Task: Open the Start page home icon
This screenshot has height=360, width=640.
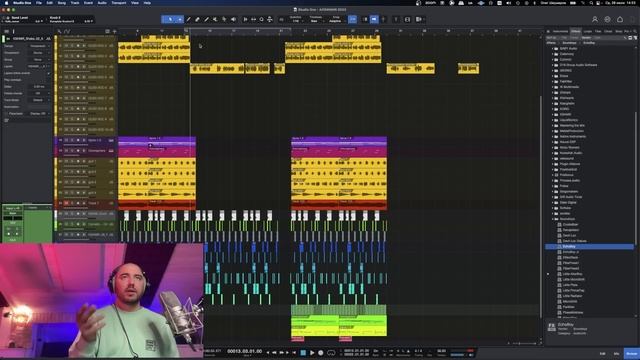Action: [620, 19]
